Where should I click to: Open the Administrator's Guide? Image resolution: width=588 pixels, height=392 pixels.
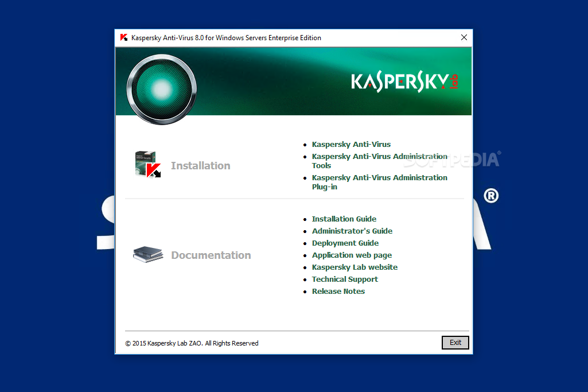click(352, 231)
